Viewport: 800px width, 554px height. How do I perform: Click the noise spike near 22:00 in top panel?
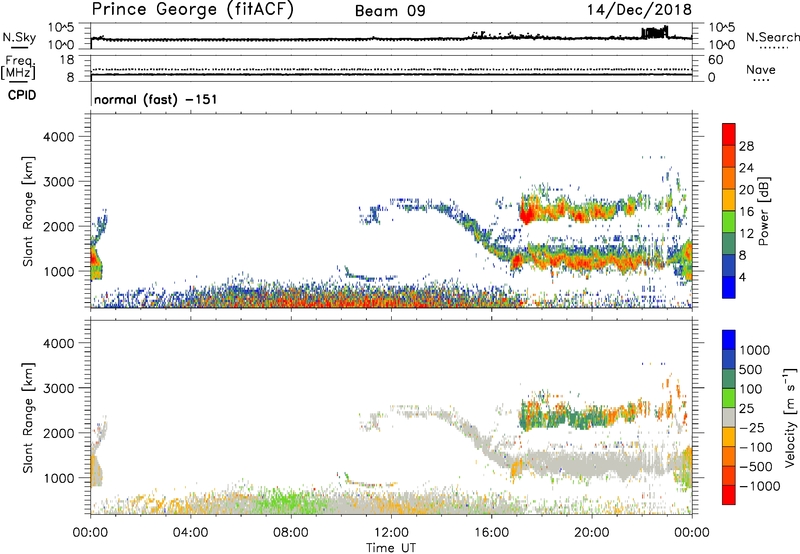655,32
